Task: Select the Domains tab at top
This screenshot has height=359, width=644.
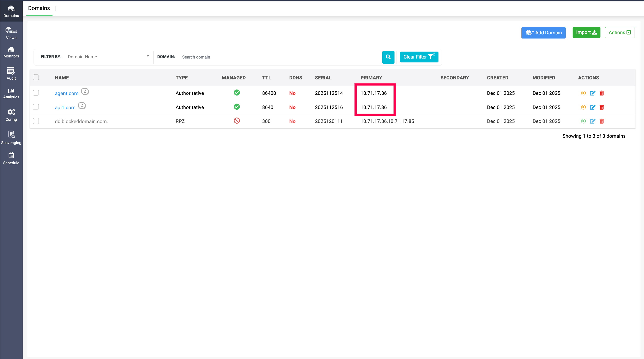Action: [x=39, y=8]
